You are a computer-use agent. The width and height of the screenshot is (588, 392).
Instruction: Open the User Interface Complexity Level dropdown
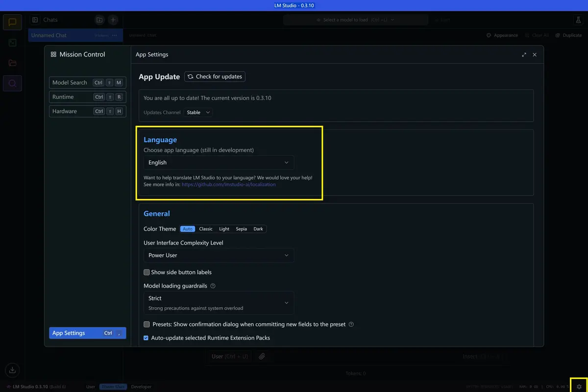[219, 255]
